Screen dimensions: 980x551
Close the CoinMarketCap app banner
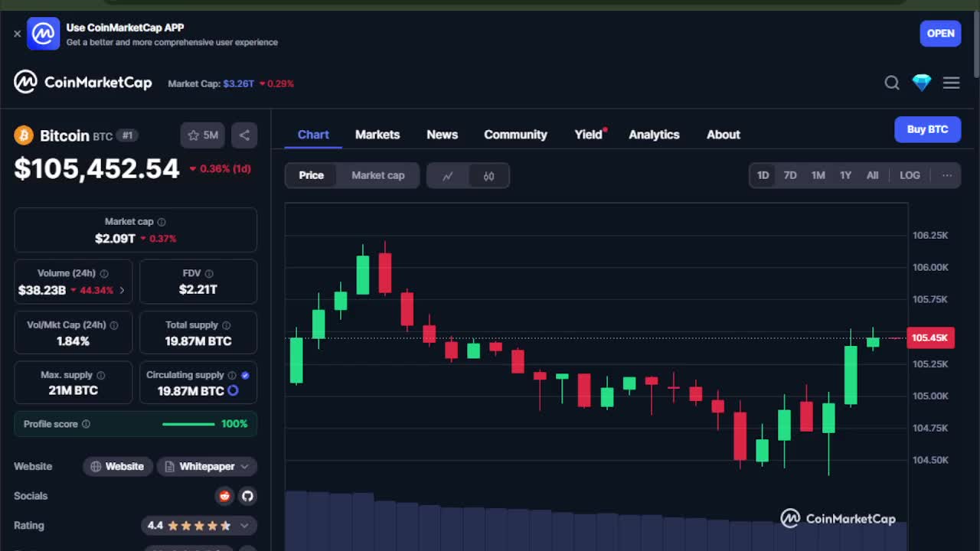17,34
